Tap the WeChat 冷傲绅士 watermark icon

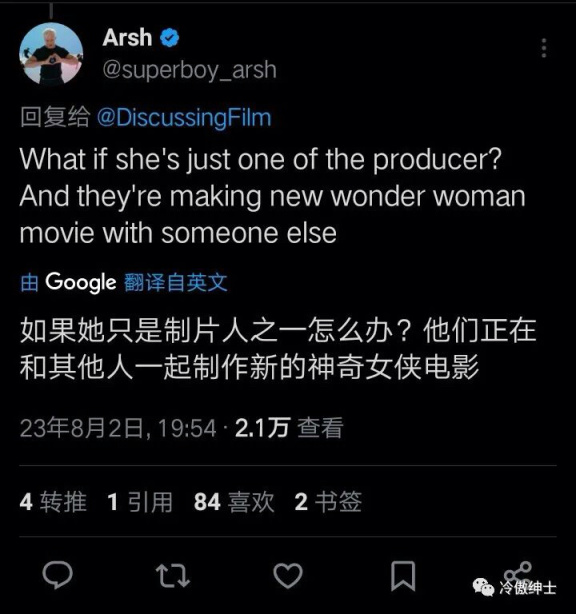click(483, 587)
